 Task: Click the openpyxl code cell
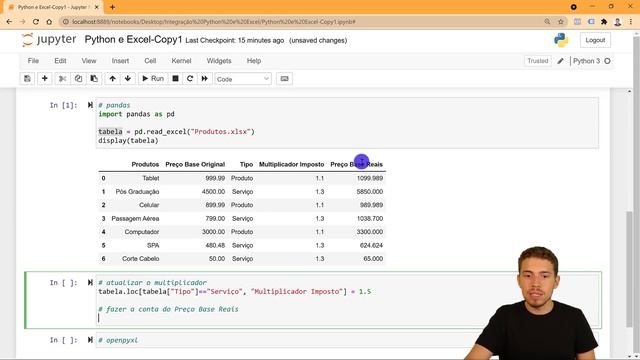tap(348, 340)
